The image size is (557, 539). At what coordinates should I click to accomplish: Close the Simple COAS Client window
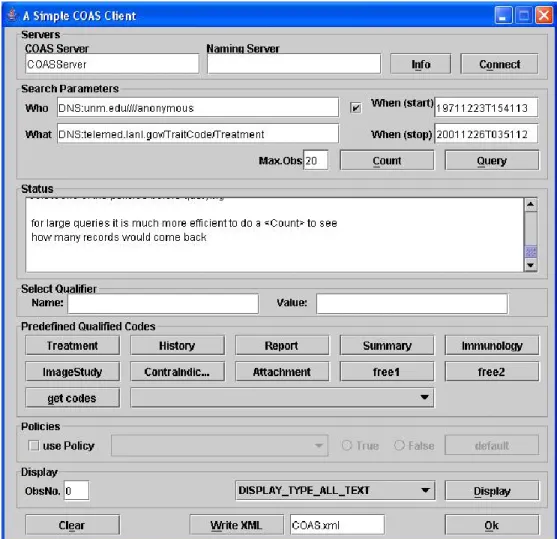pyautogui.click(x=544, y=16)
